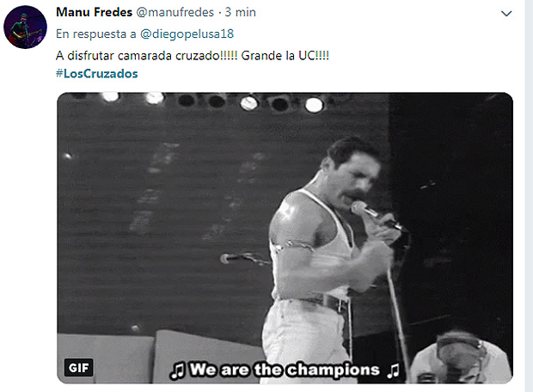Open the tweet options chevron dropdown

tap(506, 15)
